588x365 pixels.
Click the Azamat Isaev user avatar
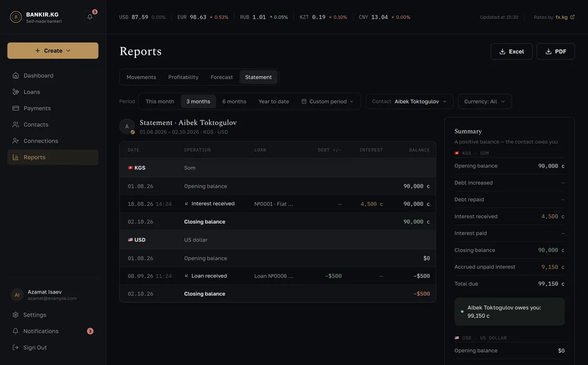tap(17, 295)
